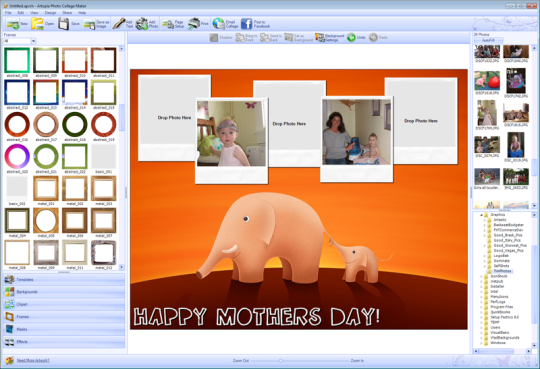Expand the IconShock folder node

[x=481, y=276]
